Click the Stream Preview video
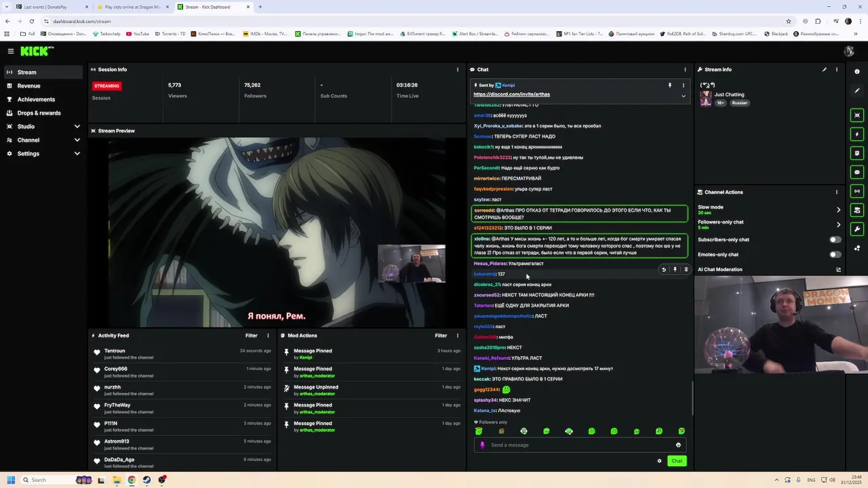Screen dimensions: 868x488 277,233
